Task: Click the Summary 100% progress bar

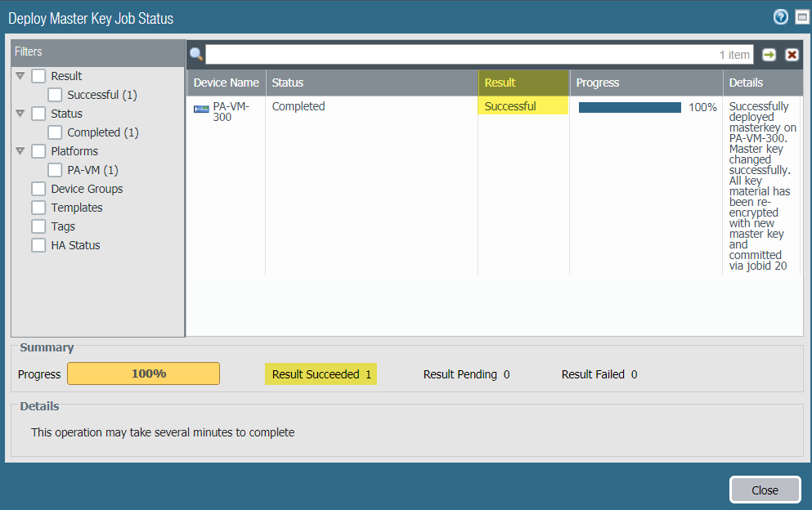Action: pyautogui.click(x=143, y=374)
